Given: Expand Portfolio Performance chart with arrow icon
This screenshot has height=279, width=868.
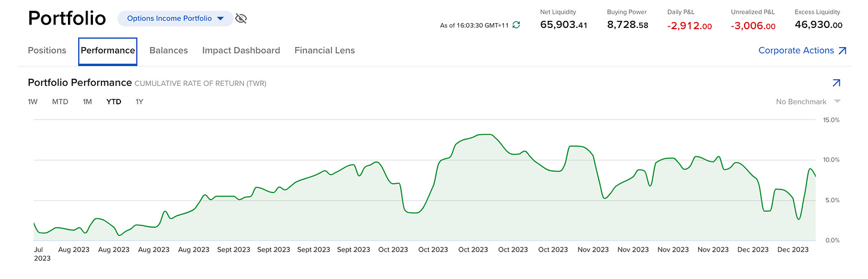Looking at the screenshot, I should coord(836,83).
